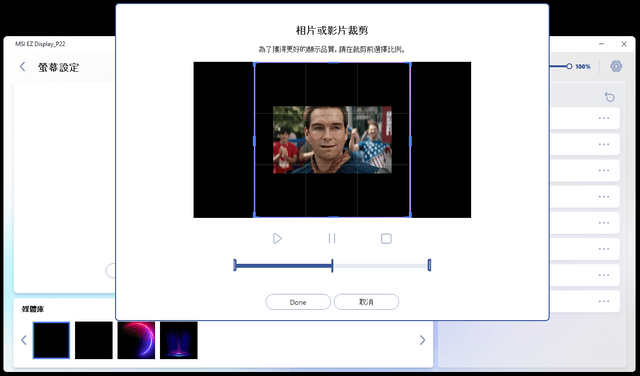
Task: Open more options on second list row
Action: (604, 145)
